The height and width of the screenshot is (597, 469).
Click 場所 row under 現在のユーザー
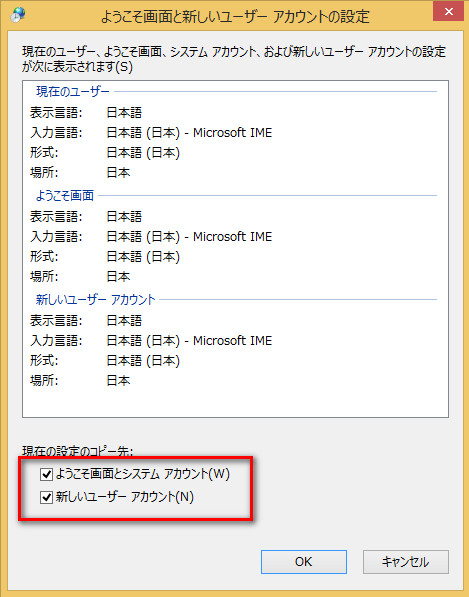pyautogui.click(x=80, y=172)
